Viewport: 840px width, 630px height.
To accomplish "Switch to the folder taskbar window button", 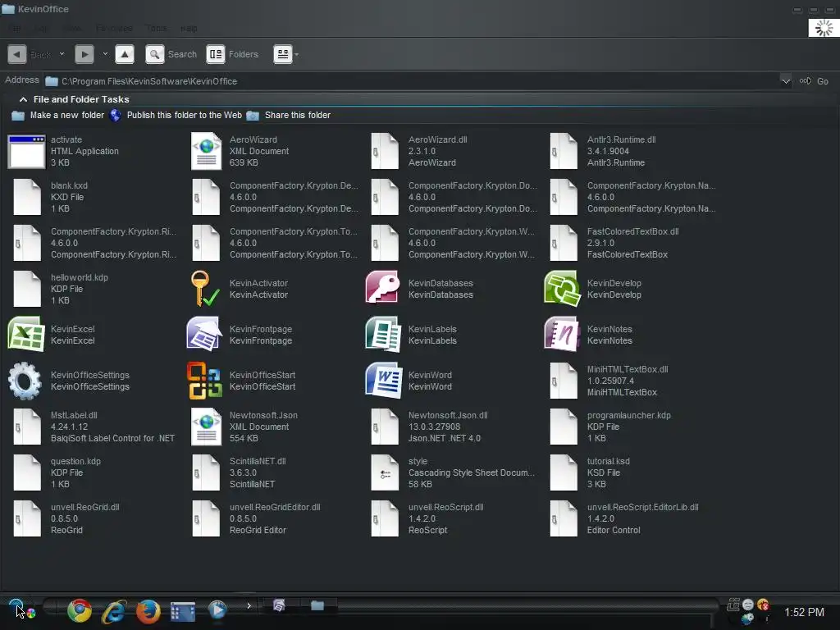I will (x=317, y=605).
